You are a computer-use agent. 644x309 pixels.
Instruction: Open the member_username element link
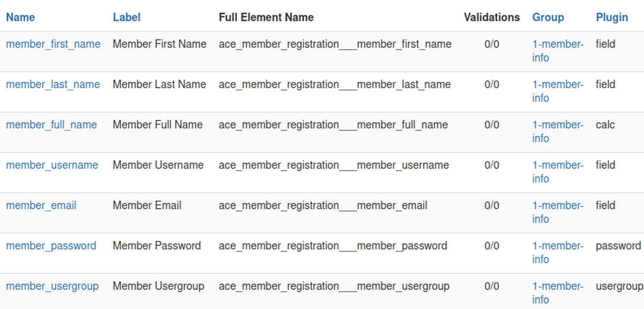click(x=52, y=165)
